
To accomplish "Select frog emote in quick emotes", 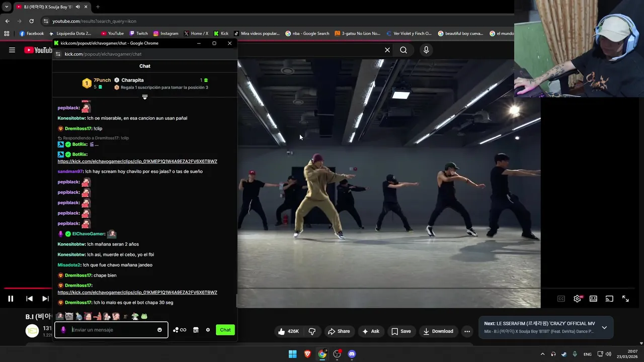I will click(x=144, y=316).
